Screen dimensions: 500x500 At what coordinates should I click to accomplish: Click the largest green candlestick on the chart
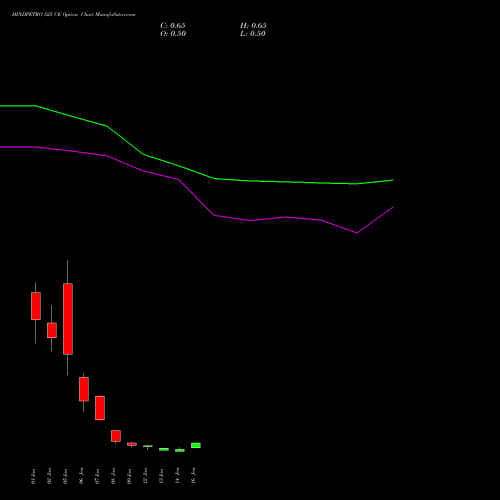click(196, 445)
